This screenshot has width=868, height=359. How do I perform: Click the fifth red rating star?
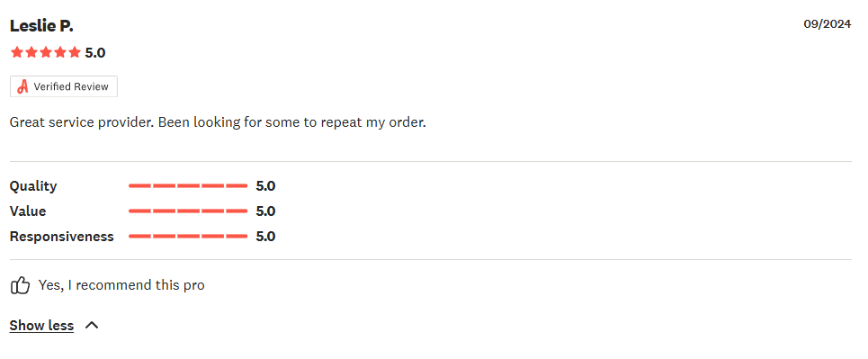(x=74, y=52)
